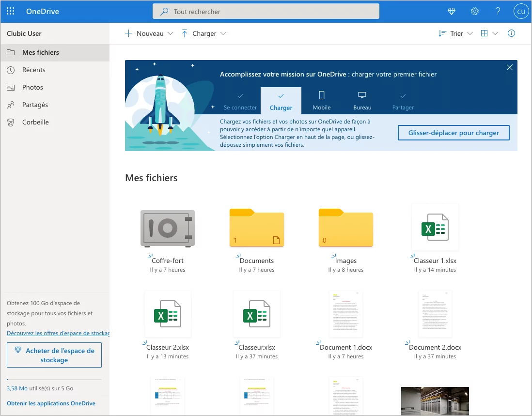Click the Documents folder name label

click(257, 261)
